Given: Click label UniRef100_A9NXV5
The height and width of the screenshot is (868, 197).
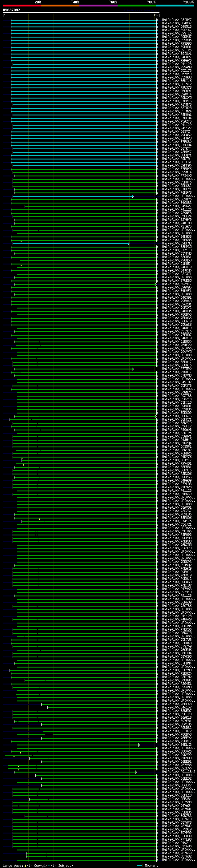Looking at the screenshot, I should pos(177,98).
